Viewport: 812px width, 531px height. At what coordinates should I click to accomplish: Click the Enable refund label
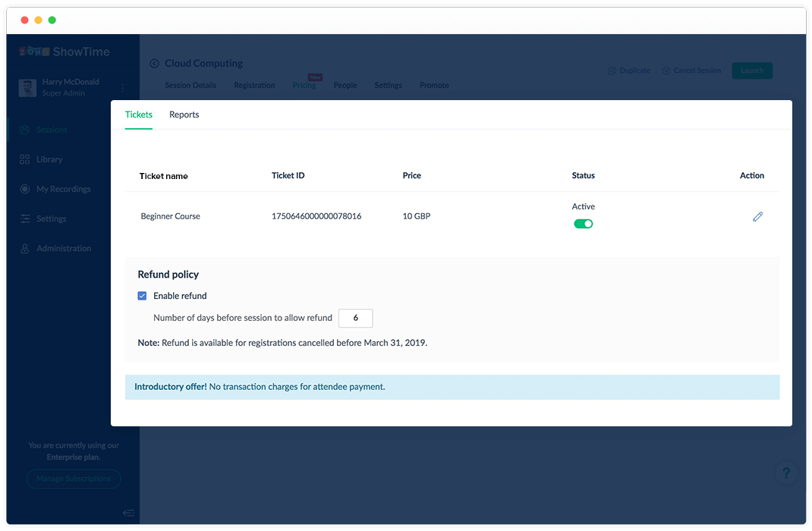tap(180, 296)
